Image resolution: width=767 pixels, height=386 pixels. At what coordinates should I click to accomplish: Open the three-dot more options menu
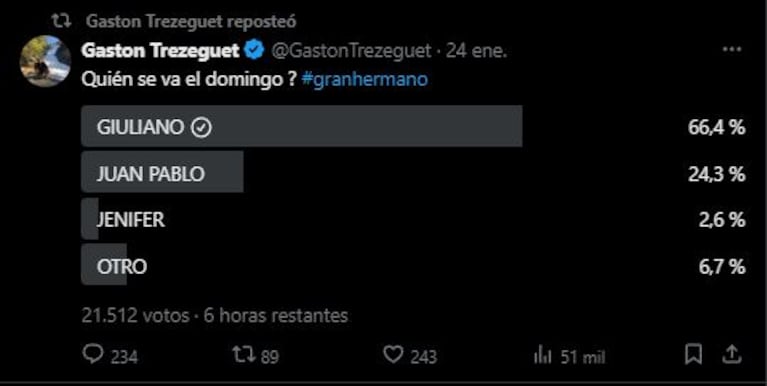click(732, 50)
